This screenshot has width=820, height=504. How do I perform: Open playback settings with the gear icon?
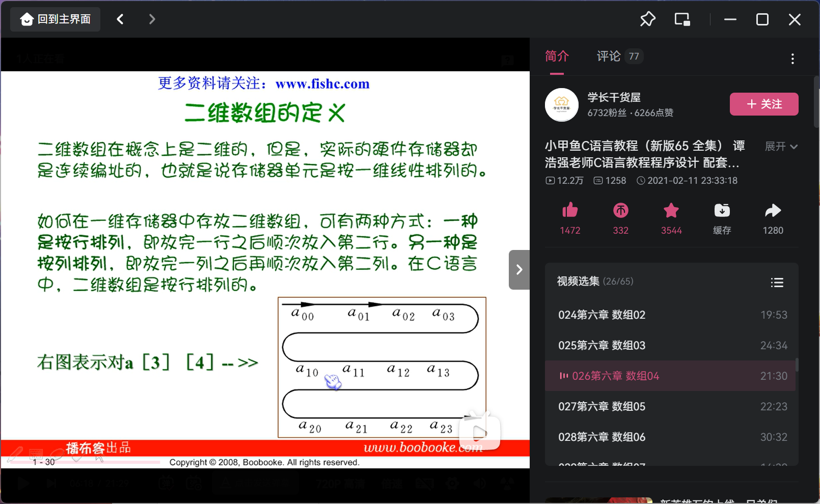click(452, 483)
